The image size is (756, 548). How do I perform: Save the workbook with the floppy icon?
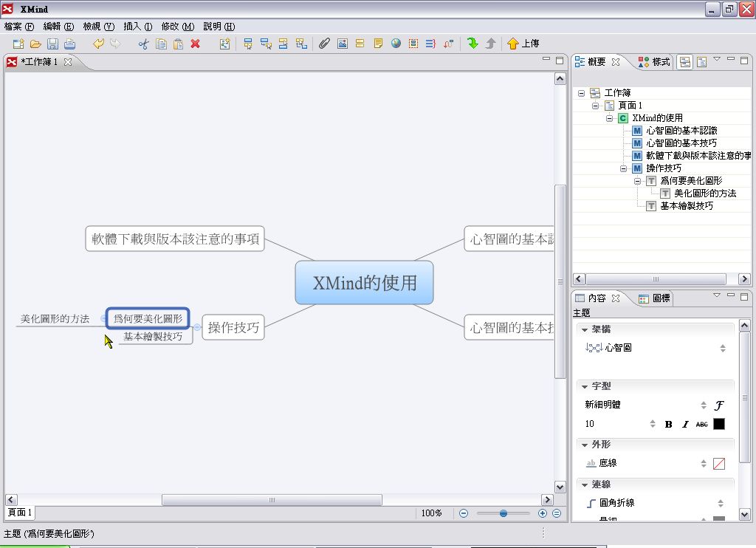[52, 44]
